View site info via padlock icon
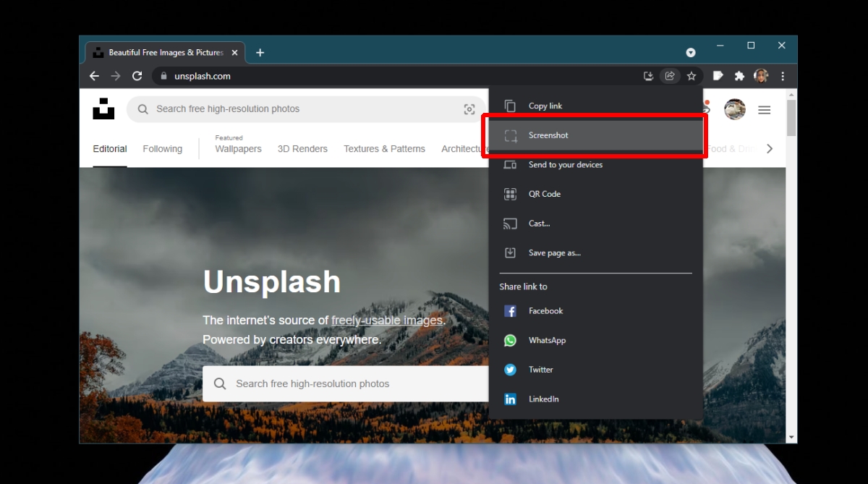Viewport: 868px width, 484px height. [x=163, y=76]
